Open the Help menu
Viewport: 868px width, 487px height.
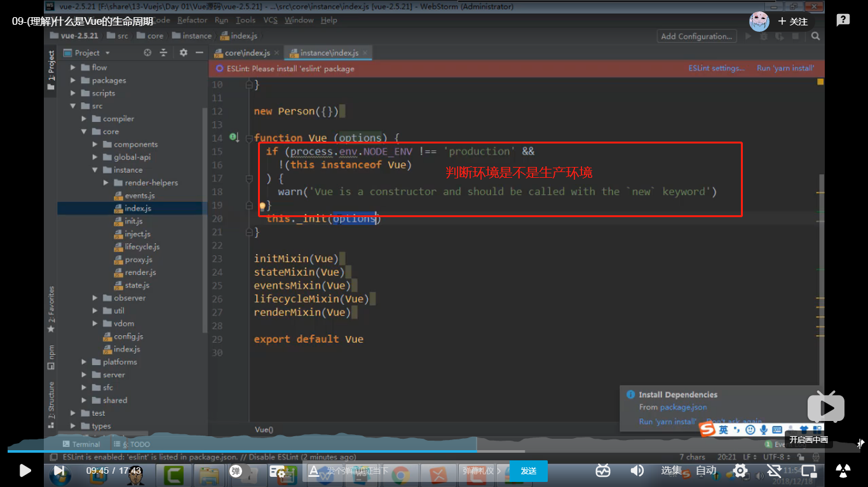point(329,20)
